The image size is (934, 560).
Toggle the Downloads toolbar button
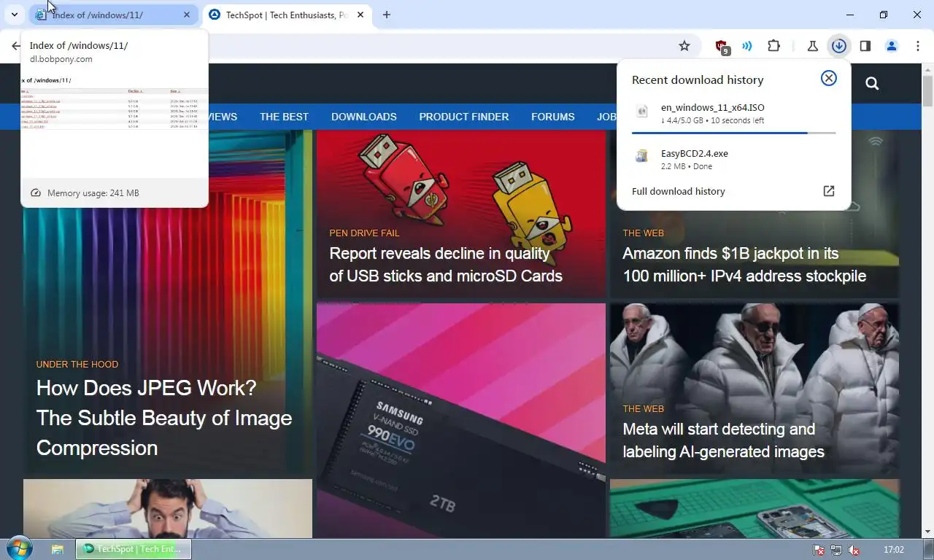(839, 46)
